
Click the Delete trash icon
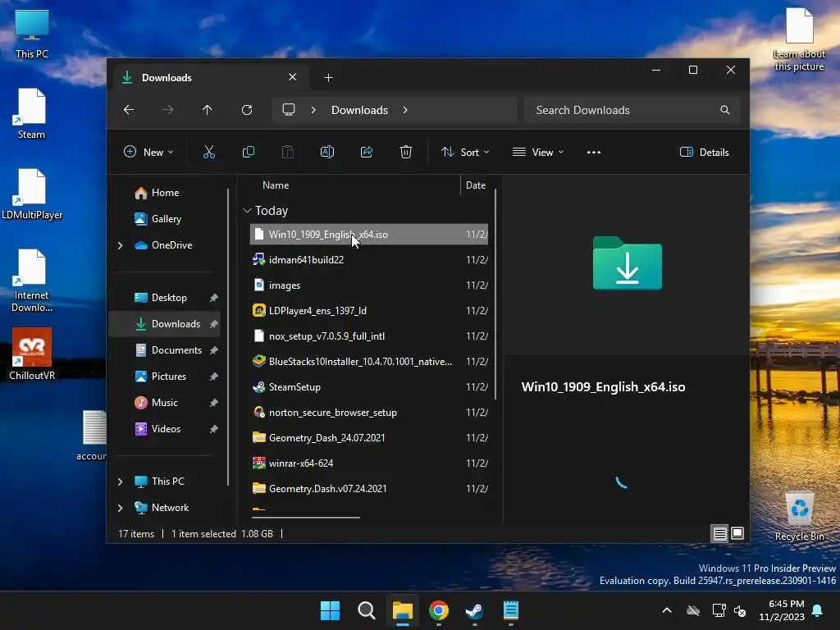coord(406,152)
